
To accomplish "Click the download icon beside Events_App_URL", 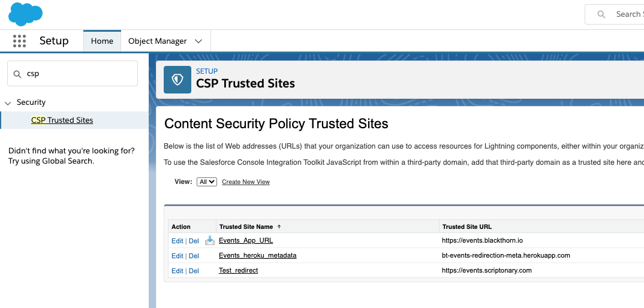I will click(x=210, y=240).
